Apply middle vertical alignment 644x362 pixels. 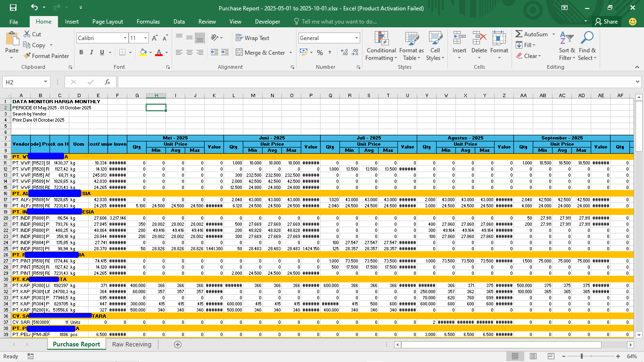[190, 38]
